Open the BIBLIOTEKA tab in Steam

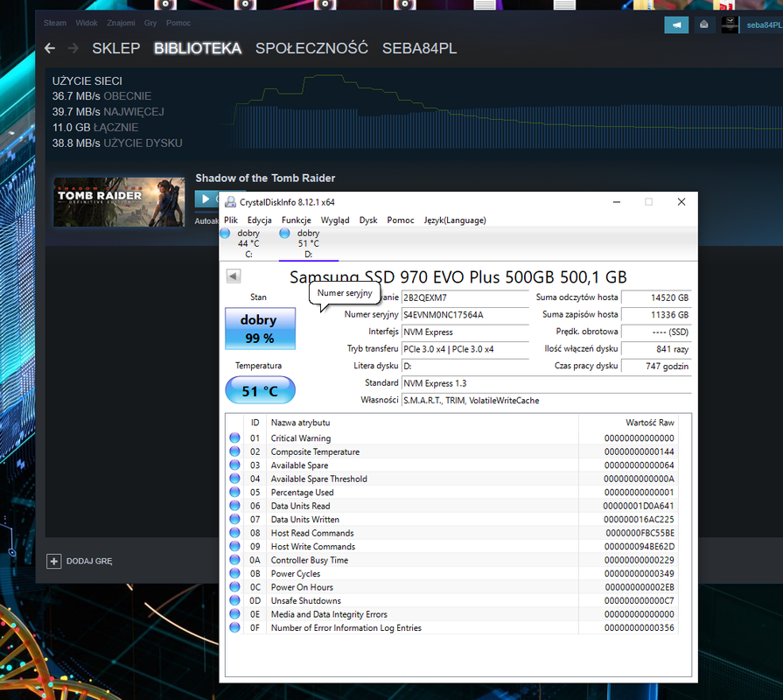pos(198,48)
